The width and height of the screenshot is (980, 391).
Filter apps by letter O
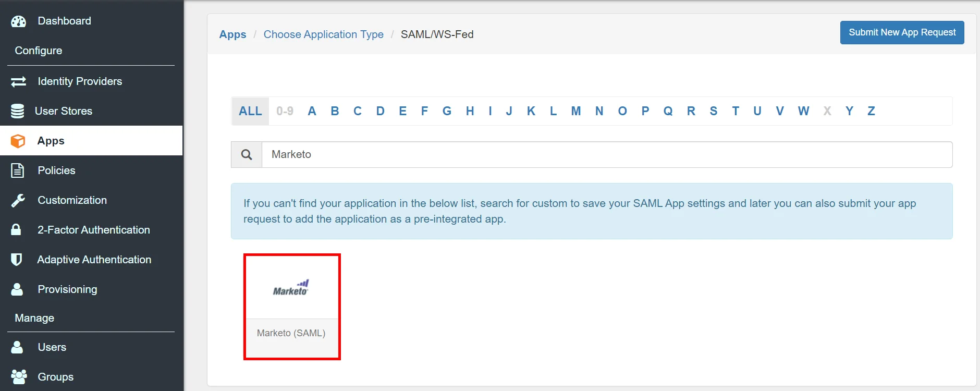tap(622, 111)
